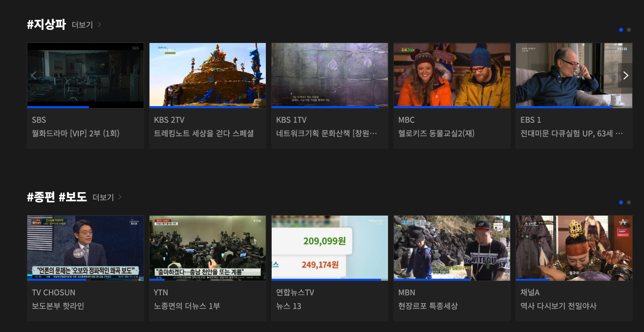Select program title 노종면의 더뉴스 1부
Image resolution: width=644 pixels, height=332 pixels.
[187, 306]
